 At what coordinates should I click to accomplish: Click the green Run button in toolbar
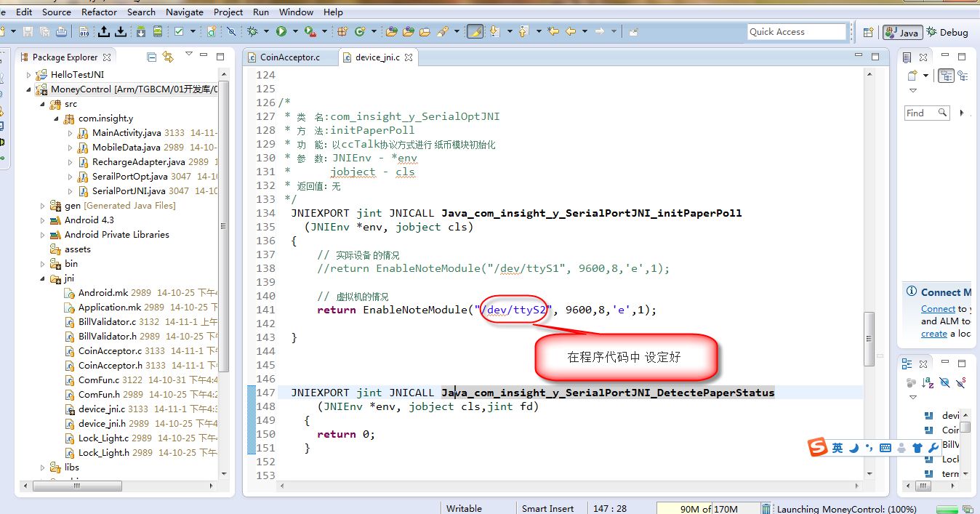click(281, 31)
